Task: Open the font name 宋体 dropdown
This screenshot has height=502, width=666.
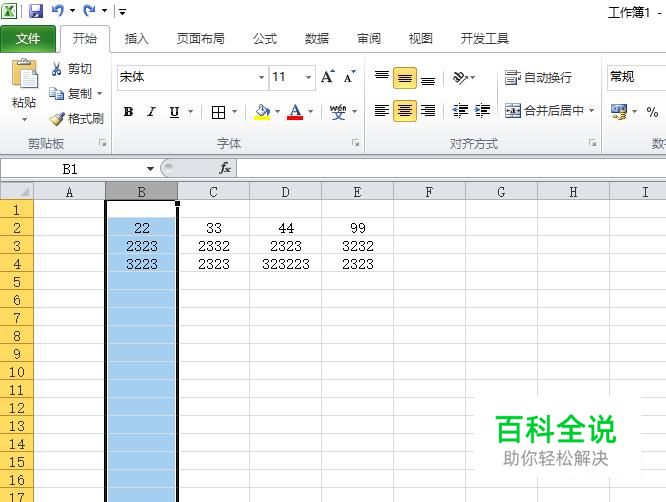Action: [262, 77]
